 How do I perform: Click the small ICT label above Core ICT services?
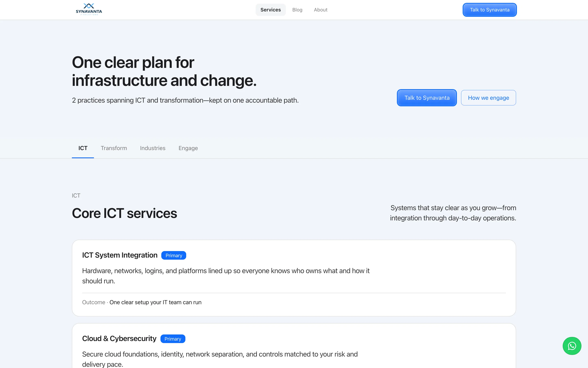[x=76, y=196]
